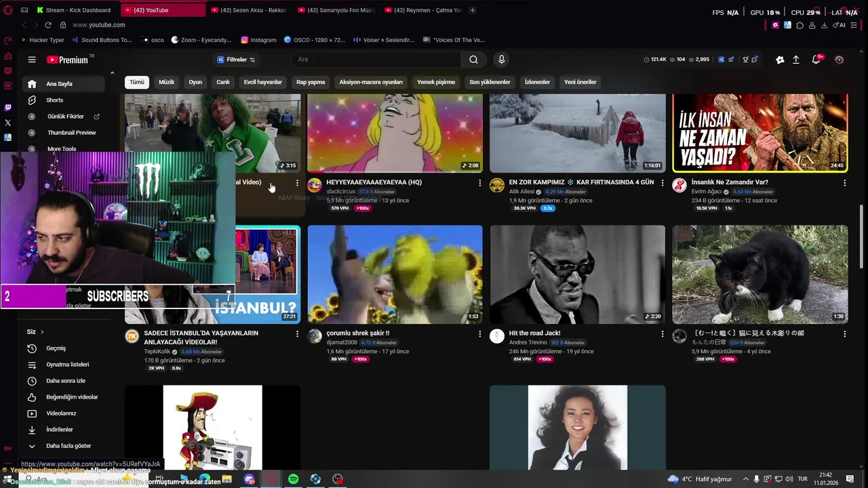Open Instagram bookmark
The width and height of the screenshot is (868, 488).
pos(258,40)
